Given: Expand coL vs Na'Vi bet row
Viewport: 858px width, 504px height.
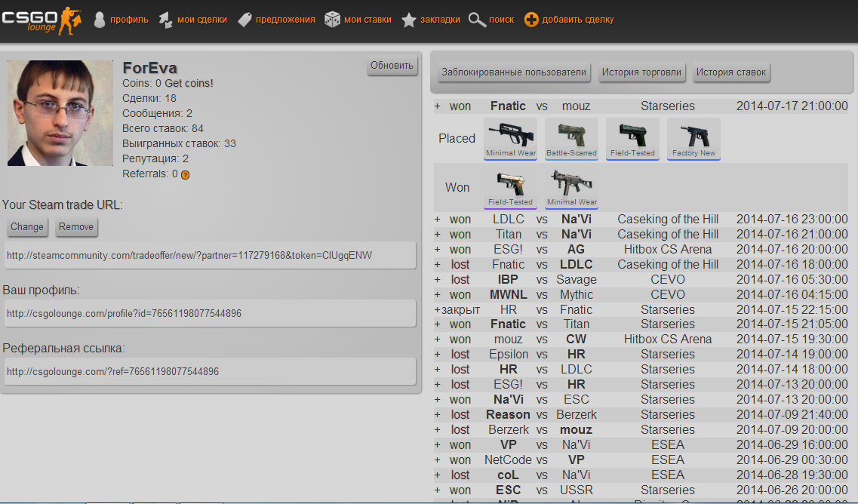Looking at the screenshot, I should pyautogui.click(x=437, y=475).
